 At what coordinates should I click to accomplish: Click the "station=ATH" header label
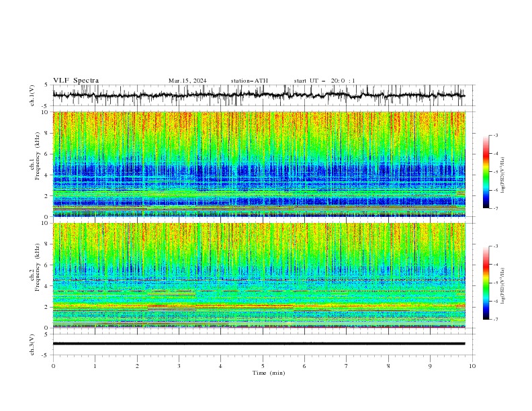click(249, 81)
